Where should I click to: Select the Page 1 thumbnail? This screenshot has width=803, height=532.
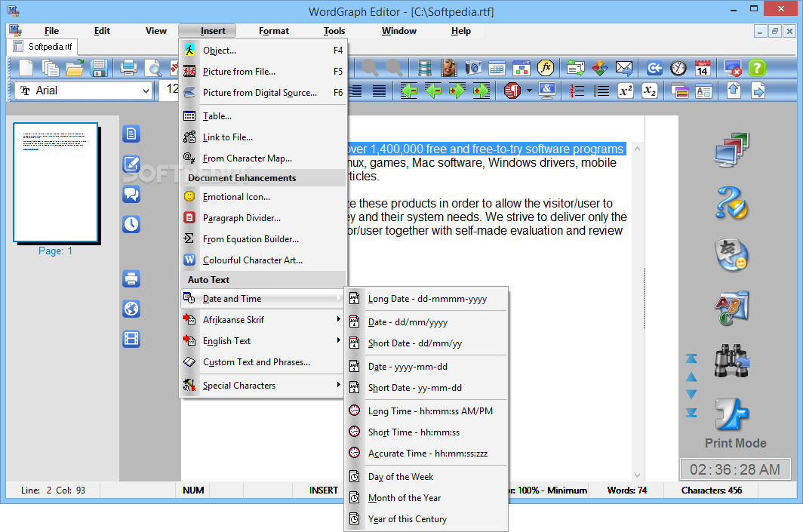click(x=55, y=183)
